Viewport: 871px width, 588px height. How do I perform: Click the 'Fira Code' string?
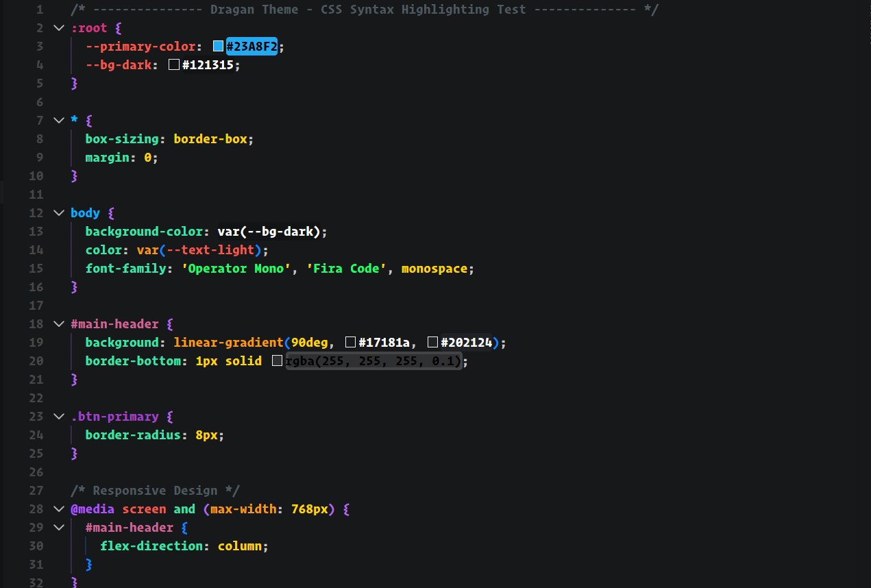(347, 269)
